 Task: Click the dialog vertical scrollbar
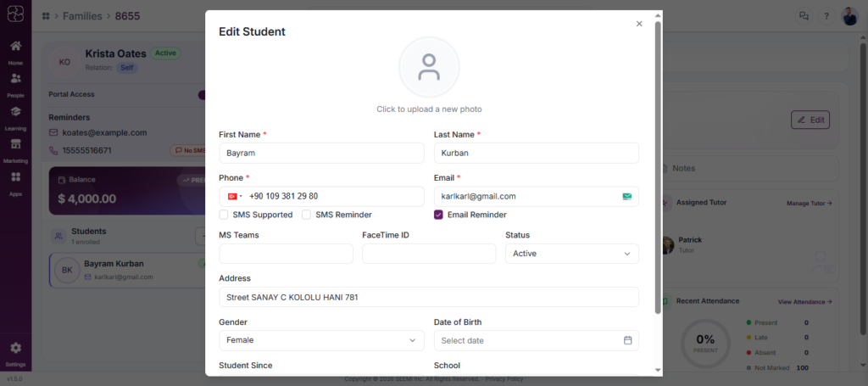click(x=658, y=167)
